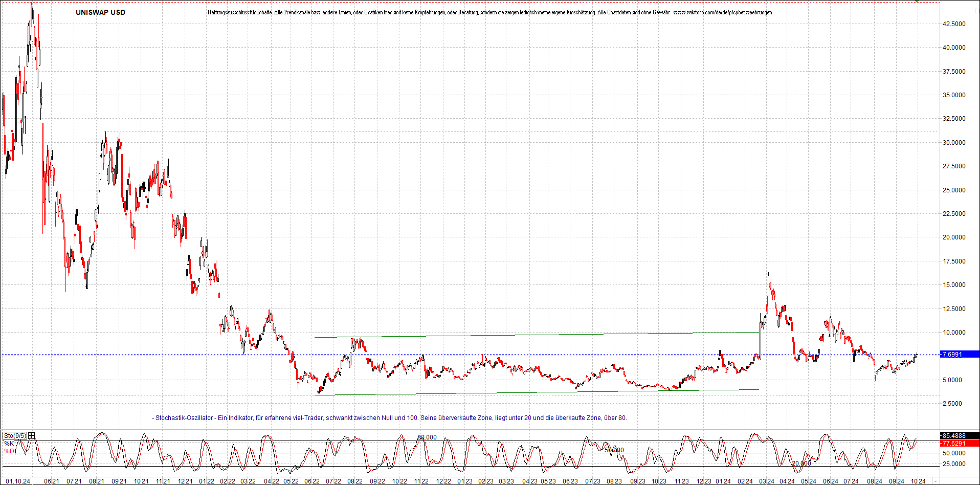Click the 2.5000 price axis label
Viewport: 980px width, 485px height.
tap(954, 404)
